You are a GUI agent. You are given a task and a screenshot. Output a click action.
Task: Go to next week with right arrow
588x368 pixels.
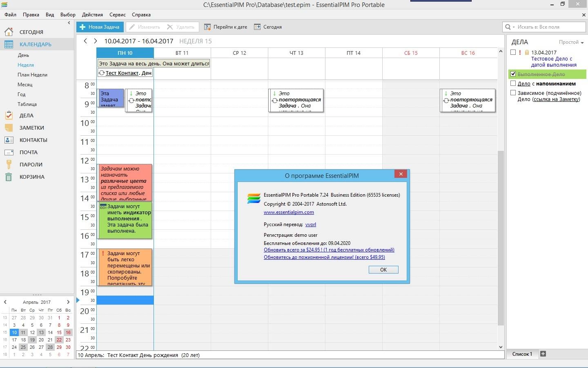pyautogui.click(x=96, y=41)
